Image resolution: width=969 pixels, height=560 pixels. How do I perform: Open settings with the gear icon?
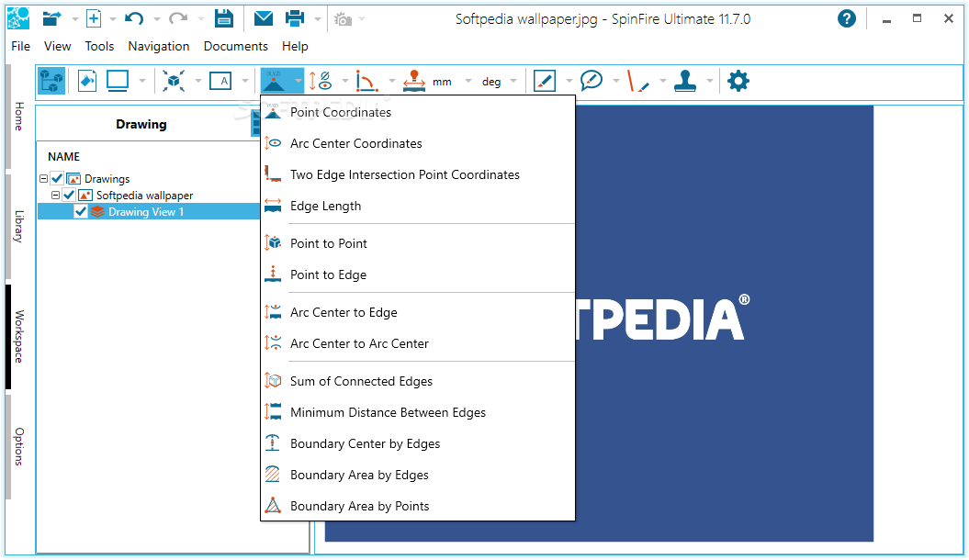coord(738,81)
